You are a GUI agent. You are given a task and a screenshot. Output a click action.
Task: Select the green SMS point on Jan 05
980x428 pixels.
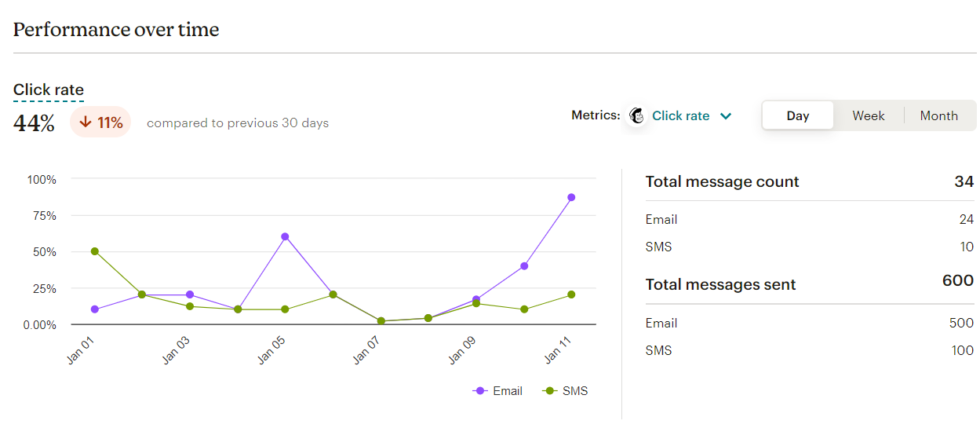[x=285, y=309]
